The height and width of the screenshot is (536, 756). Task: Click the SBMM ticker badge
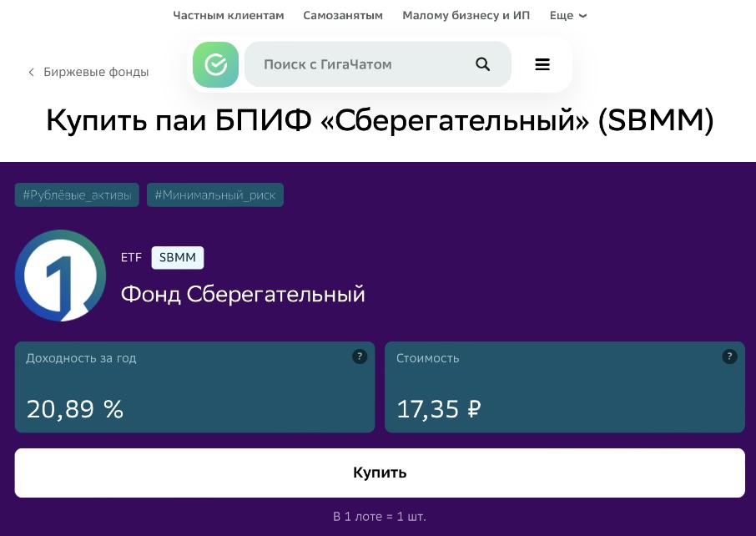pos(178,258)
